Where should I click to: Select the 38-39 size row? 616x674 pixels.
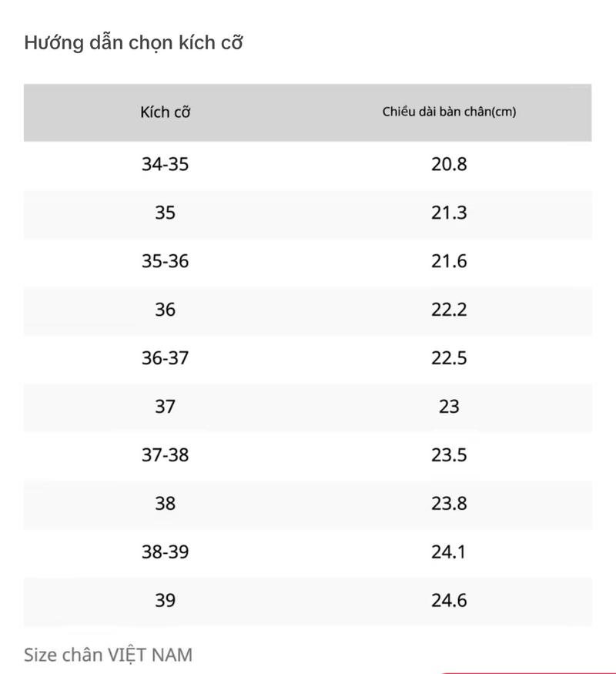click(307, 552)
